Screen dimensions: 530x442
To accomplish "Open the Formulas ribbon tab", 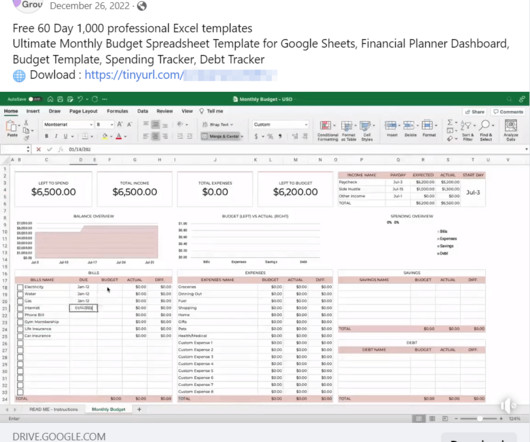I will [x=117, y=111].
